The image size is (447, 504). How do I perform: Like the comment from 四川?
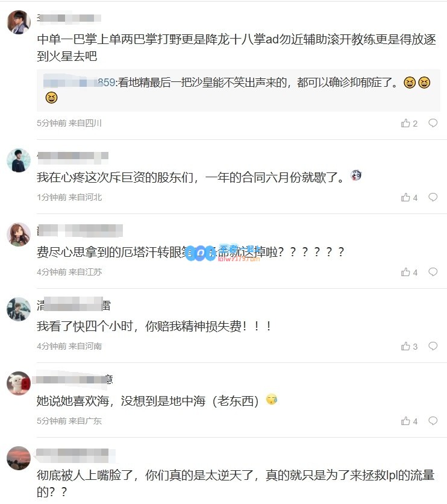coord(409,123)
